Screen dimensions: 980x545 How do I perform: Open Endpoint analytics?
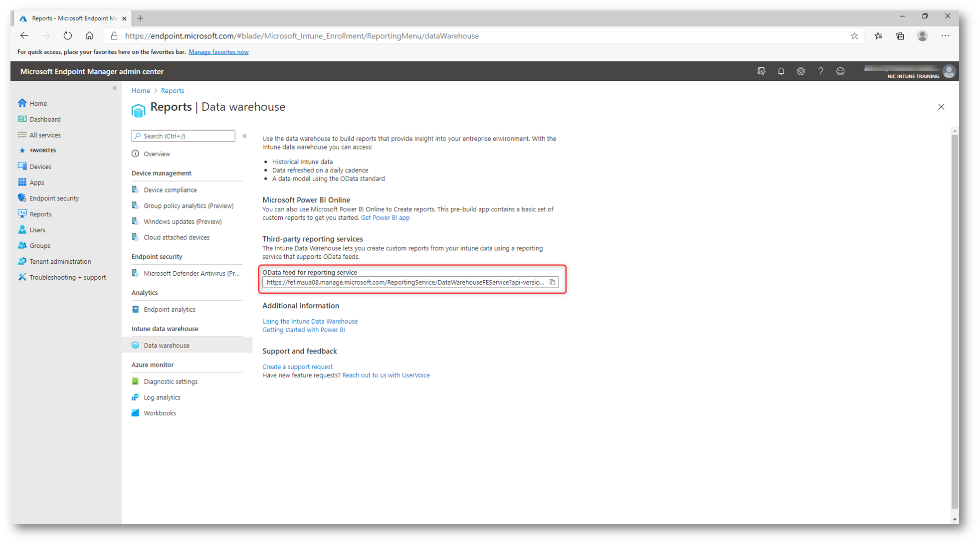click(170, 310)
